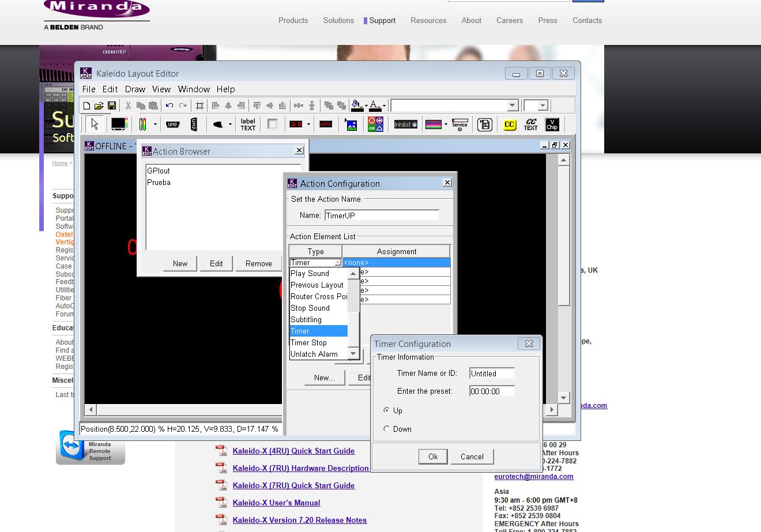This screenshot has height=532, width=761.
Task: Open Kaleido-X User's Manual link
Action: pyautogui.click(x=276, y=503)
